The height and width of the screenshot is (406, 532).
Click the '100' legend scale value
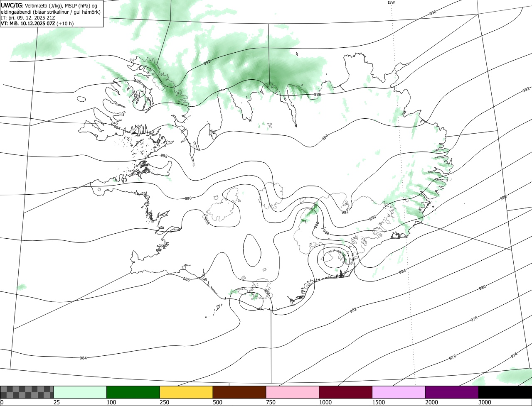[111, 402]
